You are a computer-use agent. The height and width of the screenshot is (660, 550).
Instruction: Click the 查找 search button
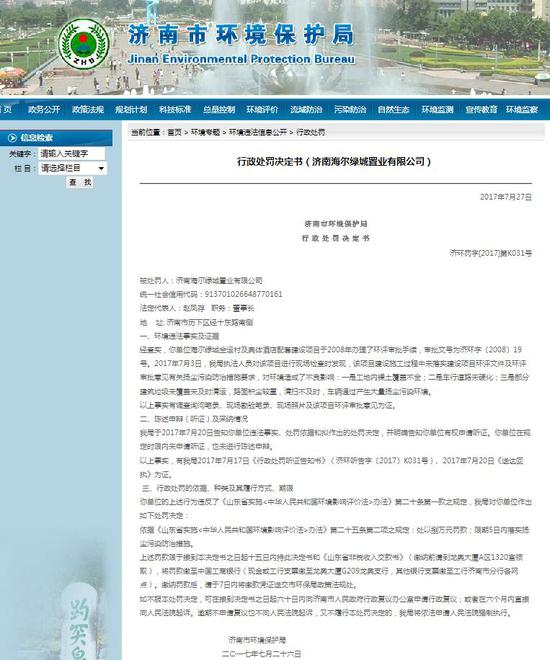80,182
